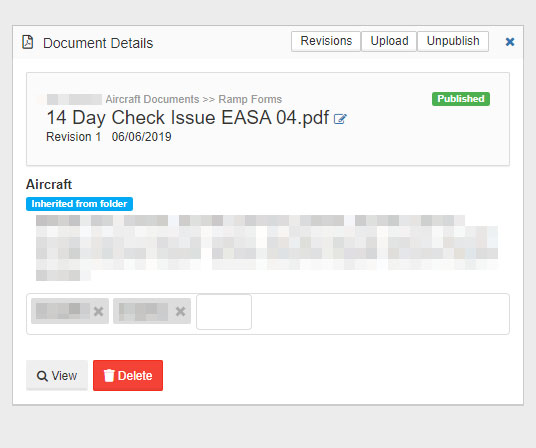
Task: Click the PDF document icon in header
Action: pos(28,42)
